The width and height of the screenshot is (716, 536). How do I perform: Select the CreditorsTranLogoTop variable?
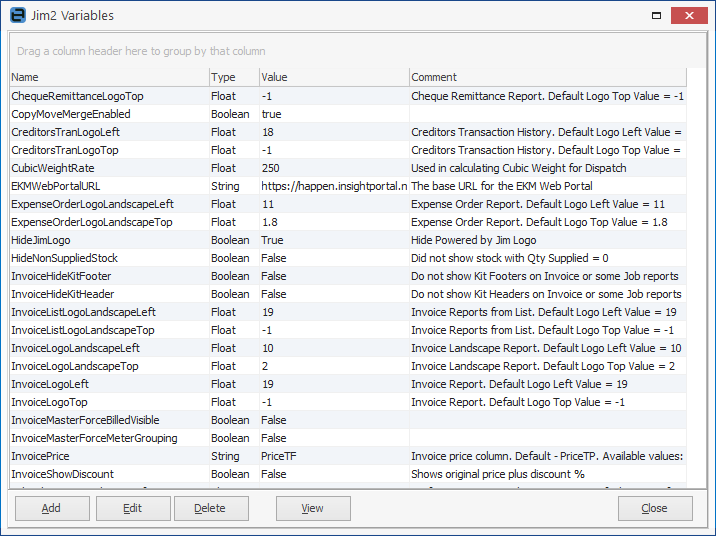point(348,150)
